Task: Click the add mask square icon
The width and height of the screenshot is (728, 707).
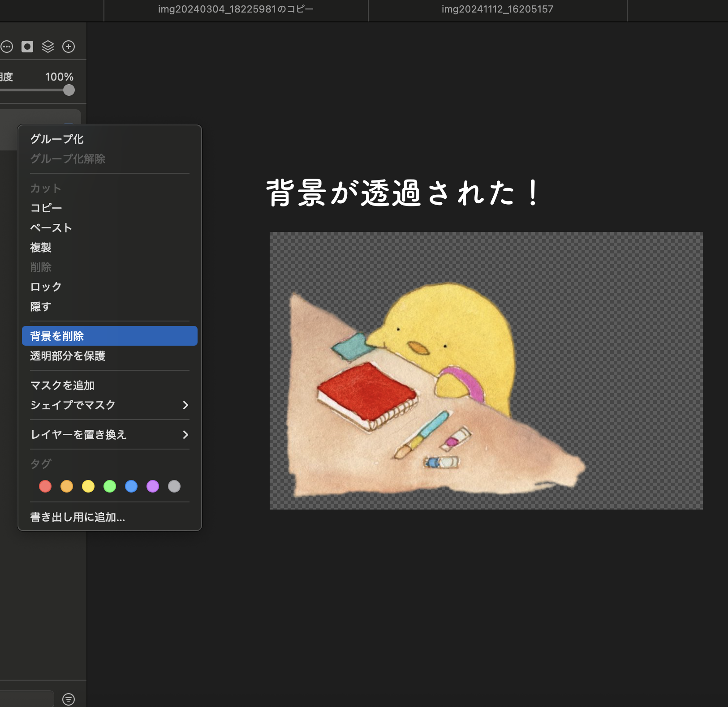Action: click(27, 47)
